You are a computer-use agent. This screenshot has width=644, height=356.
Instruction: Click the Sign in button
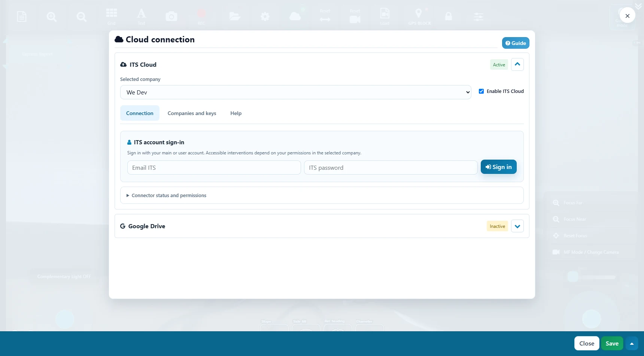pos(499,167)
